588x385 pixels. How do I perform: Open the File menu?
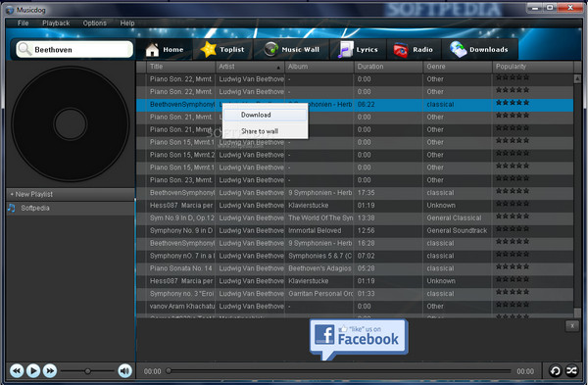coord(23,23)
